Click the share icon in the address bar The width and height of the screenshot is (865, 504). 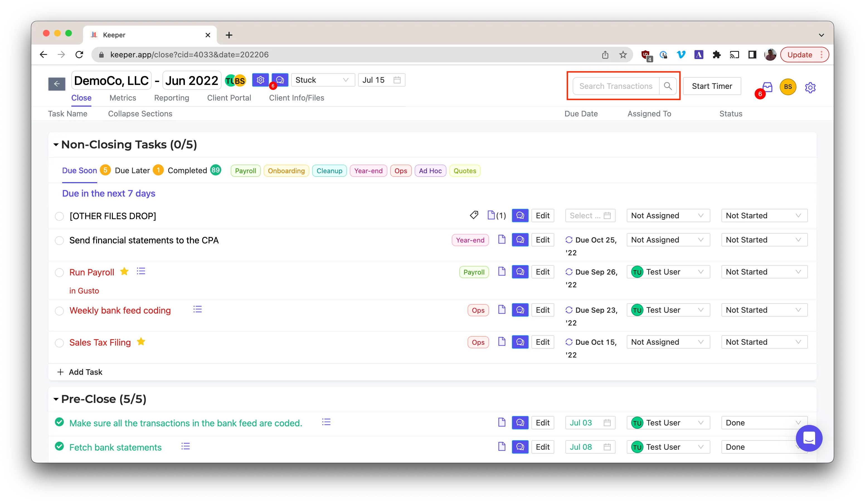[605, 55]
